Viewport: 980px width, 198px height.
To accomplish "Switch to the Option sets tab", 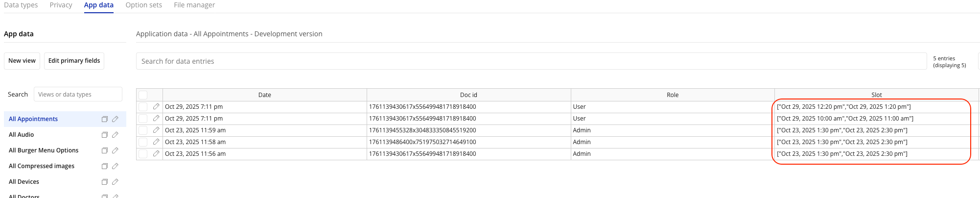I will [143, 5].
